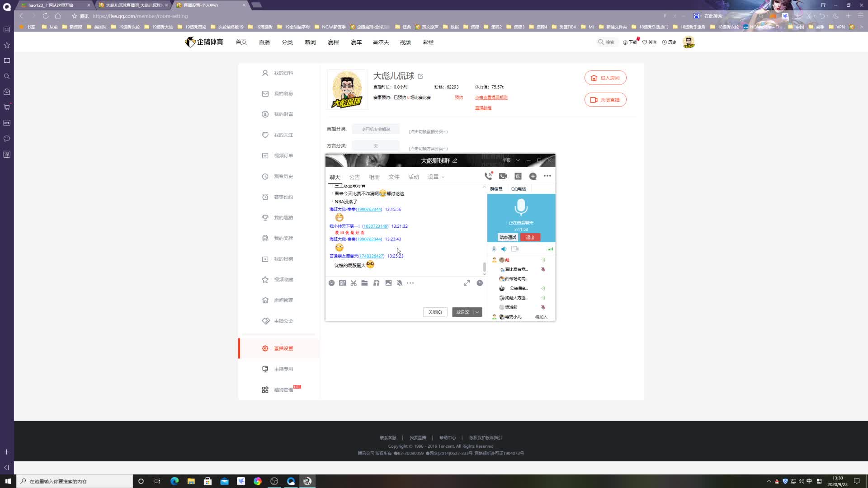868x488 pixels.
Task: Toggle the microphone mute in voice chat
Action: coord(494,249)
